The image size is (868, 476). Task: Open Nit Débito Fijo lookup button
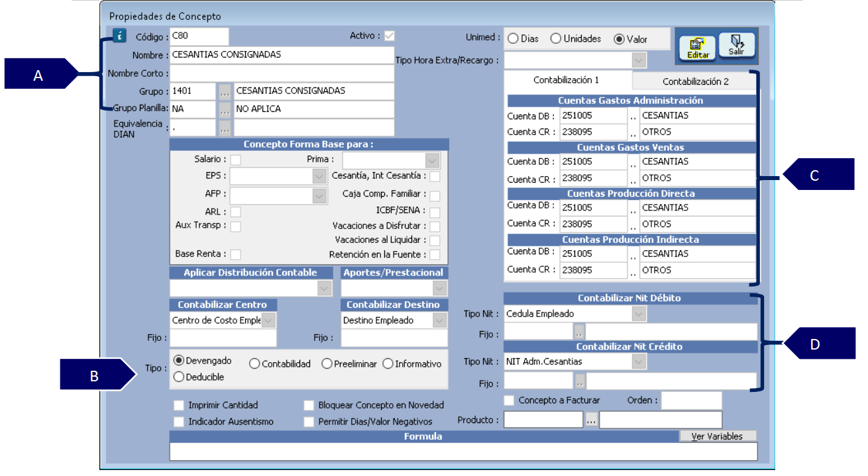click(580, 331)
